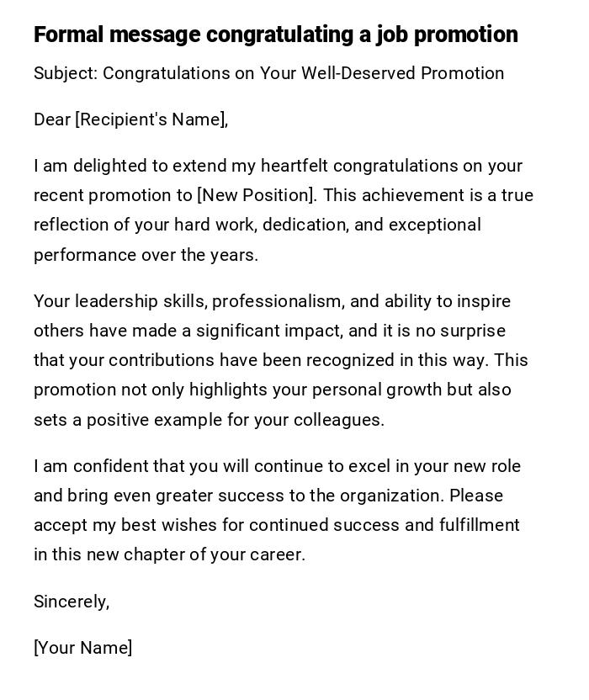Image resolution: width=589 pixels, height=700 pixels.
Task: Click the line 'in this new chapter of your career.'
Action: pyautogui.click(x=169, y=554)
